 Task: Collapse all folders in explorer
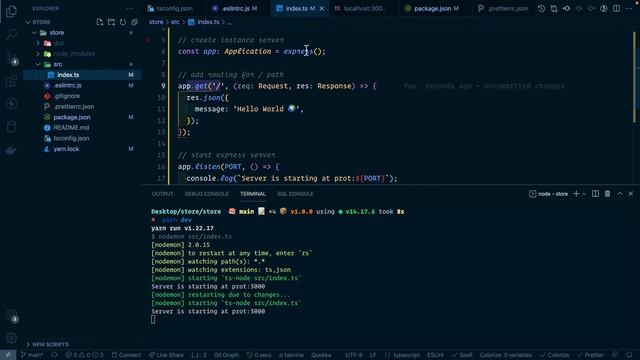[x=134, y=22]
